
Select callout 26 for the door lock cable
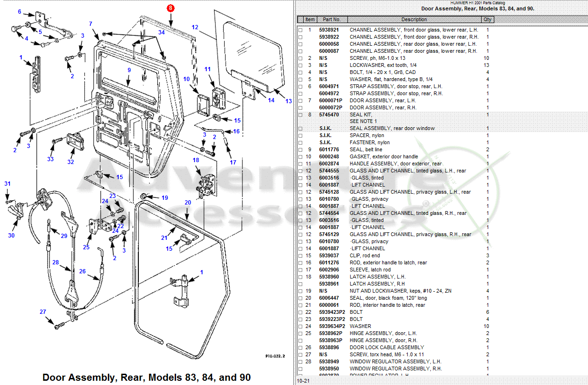pos(82,271)
